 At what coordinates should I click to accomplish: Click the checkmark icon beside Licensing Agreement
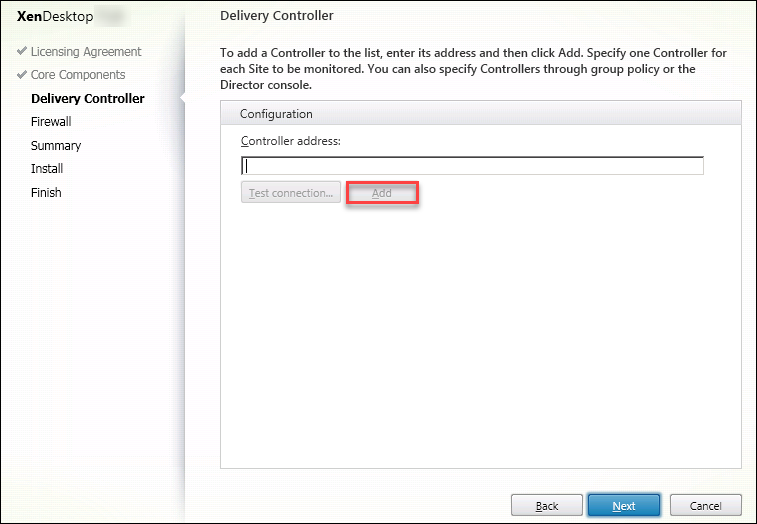[x=22, y=52]
